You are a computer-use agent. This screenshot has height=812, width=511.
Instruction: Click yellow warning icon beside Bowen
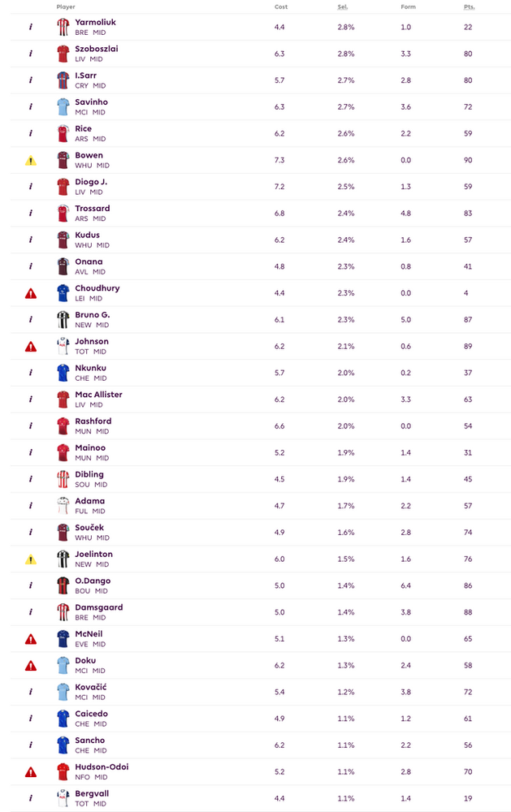click(31, 160)
